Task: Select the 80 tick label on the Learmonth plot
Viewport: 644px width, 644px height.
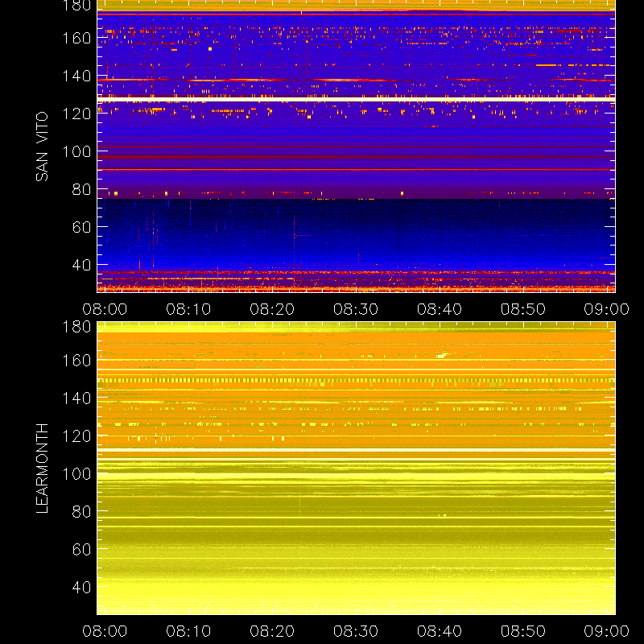Action: (x=81, y=512)
